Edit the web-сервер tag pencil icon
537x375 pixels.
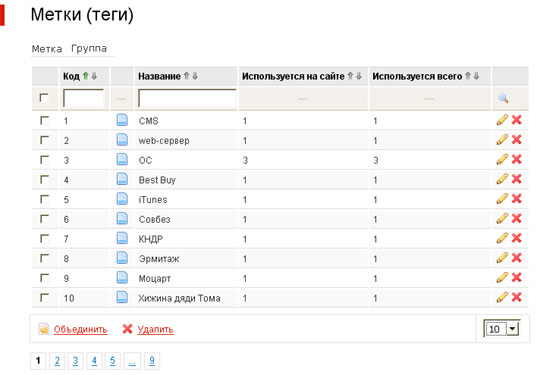point(502,140)
